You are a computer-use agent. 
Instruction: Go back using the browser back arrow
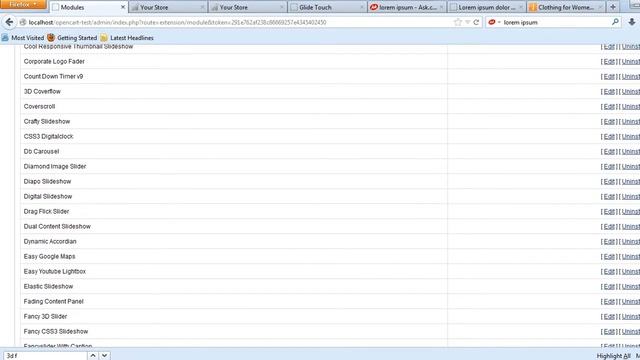(9, 22)
